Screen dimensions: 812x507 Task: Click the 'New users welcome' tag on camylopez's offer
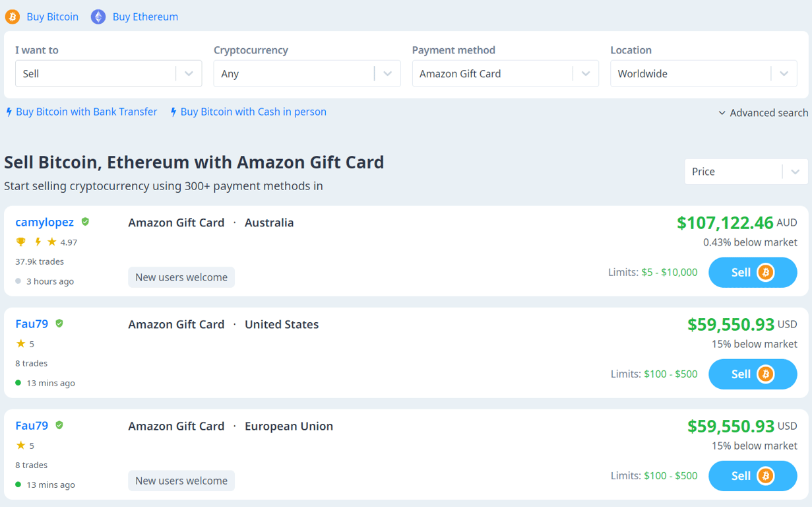pos(181,277)
